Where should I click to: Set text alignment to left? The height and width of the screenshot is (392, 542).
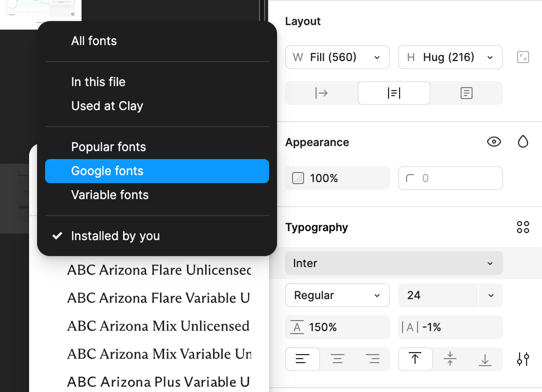pos(302,359)
